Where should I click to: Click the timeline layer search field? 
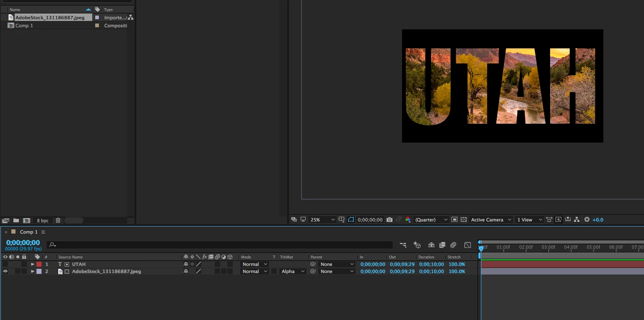(x=220, y=245)
